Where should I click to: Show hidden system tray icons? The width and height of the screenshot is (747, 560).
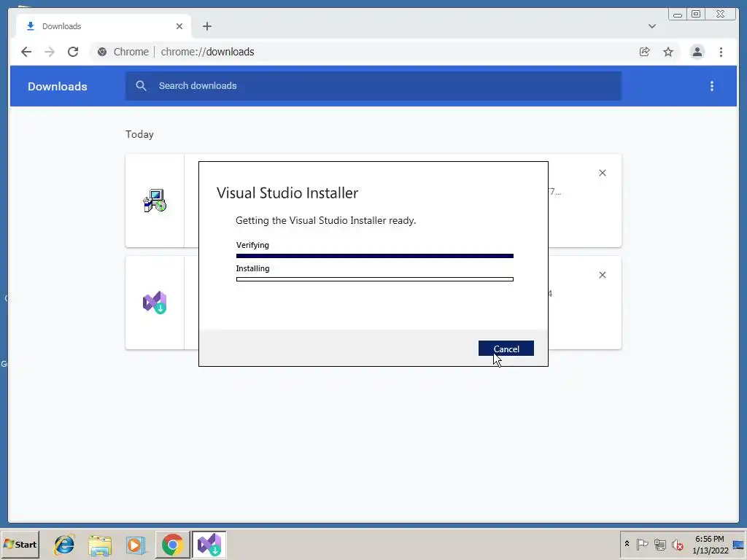coord(627,544)
